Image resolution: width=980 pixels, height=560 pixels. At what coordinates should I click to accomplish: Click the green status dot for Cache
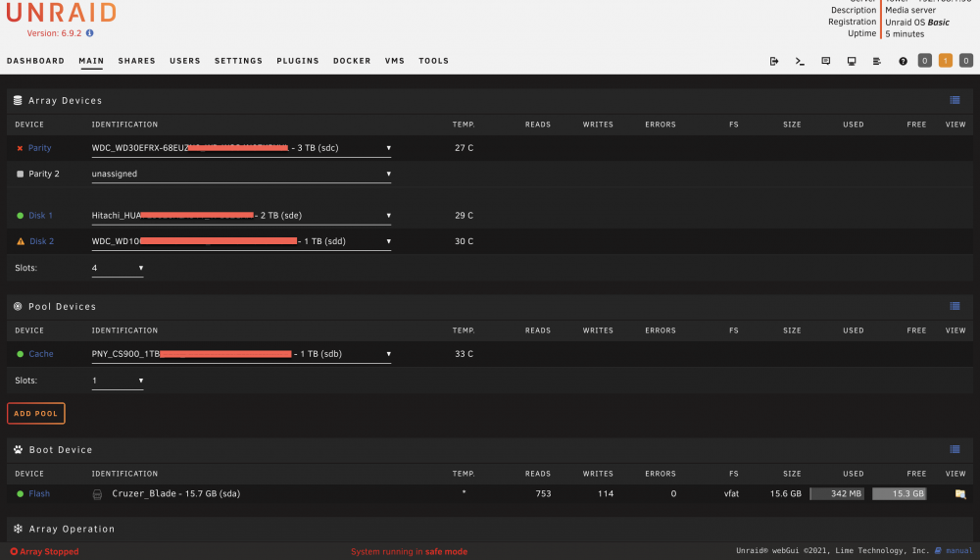point(20,353)
